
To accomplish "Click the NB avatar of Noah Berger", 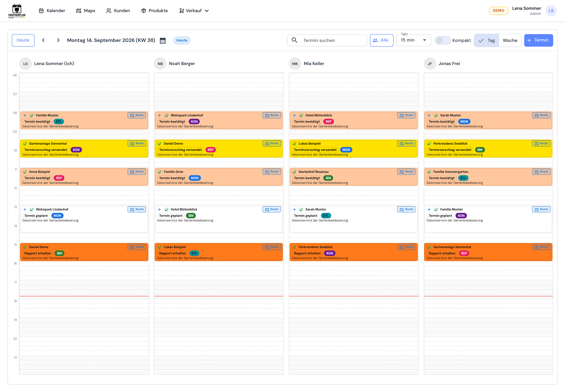I will pyautogui.click(x=160, y=64).
